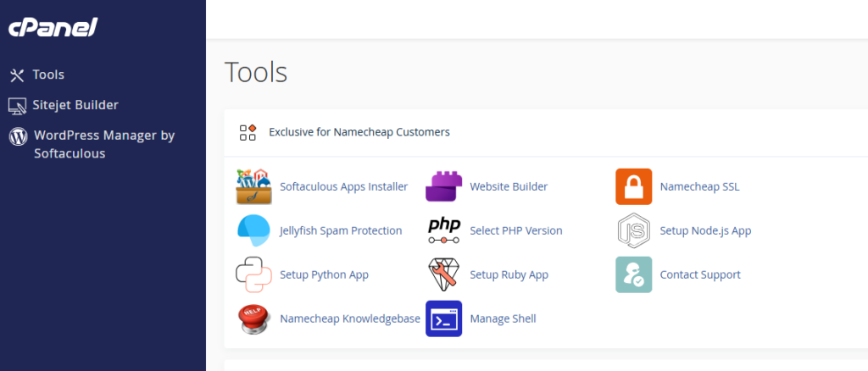Open Tools in the sidebar
This screenshot has width=868, height=371.
pos(48,75)
